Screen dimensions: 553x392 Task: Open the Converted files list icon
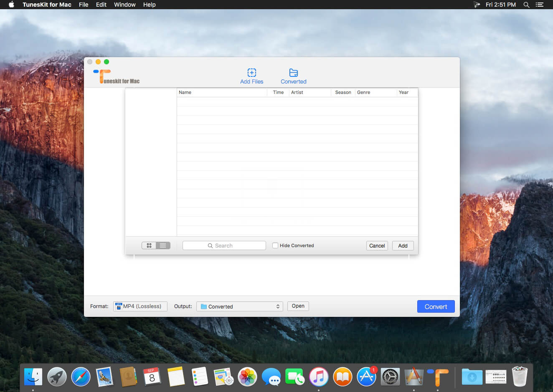294,72
